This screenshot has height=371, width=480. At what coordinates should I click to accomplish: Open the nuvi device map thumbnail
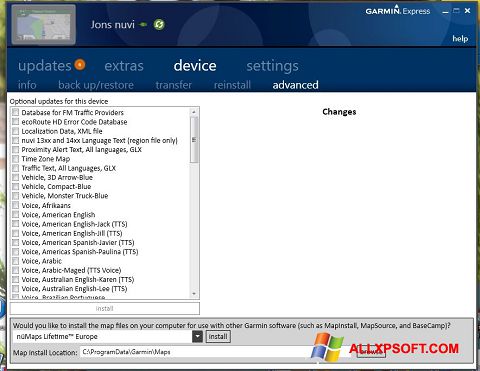[44, 25]
